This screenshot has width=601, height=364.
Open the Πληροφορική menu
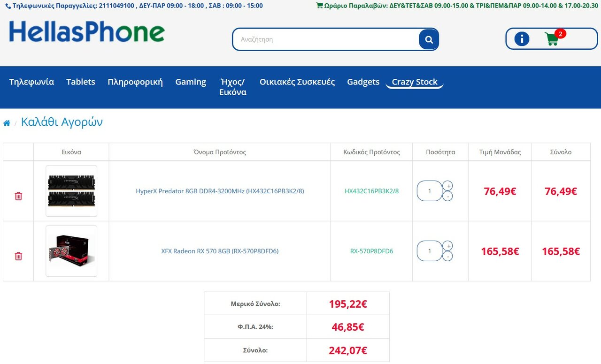click(135, 82)
